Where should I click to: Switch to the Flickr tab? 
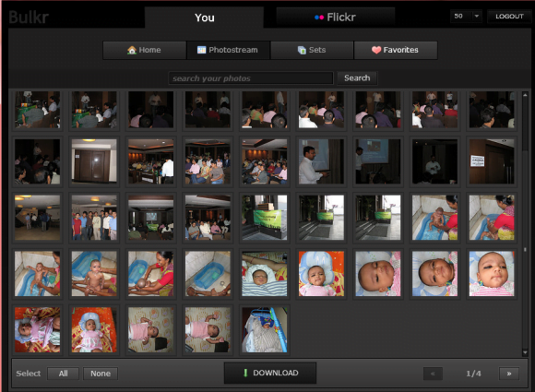tap(336, 17)
